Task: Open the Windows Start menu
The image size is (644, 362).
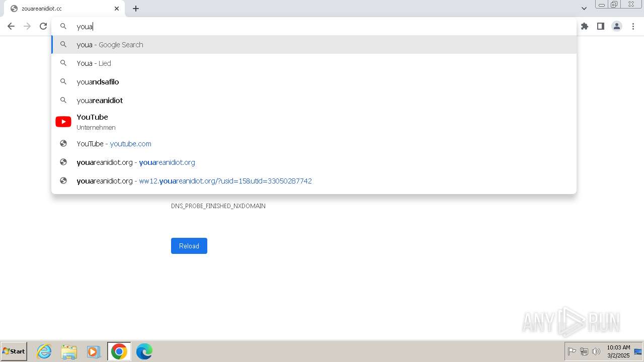Action: pos(14,351)
